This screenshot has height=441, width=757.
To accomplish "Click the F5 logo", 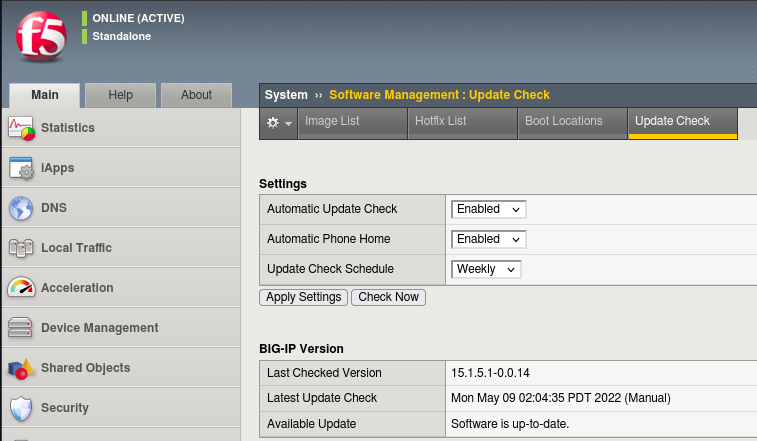I will pos(42,37).
